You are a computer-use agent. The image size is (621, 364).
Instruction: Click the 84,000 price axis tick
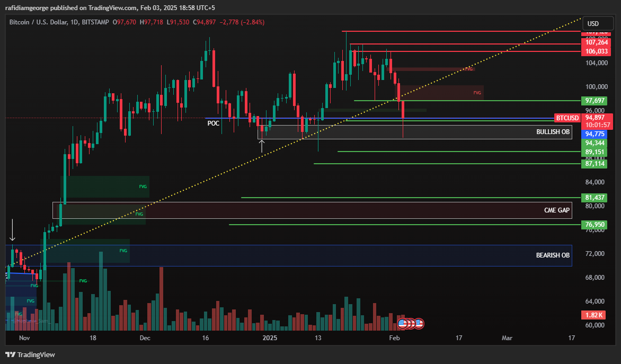tap(595, 182)
